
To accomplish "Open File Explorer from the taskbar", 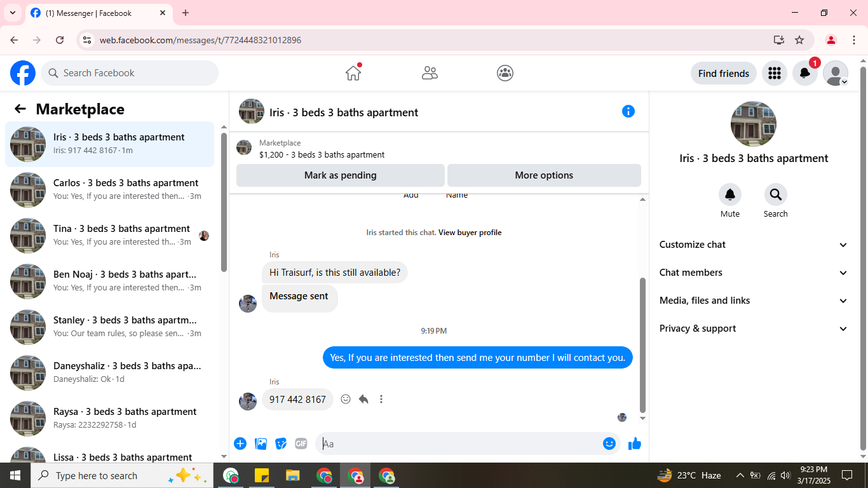I will [x=293, y=475].
